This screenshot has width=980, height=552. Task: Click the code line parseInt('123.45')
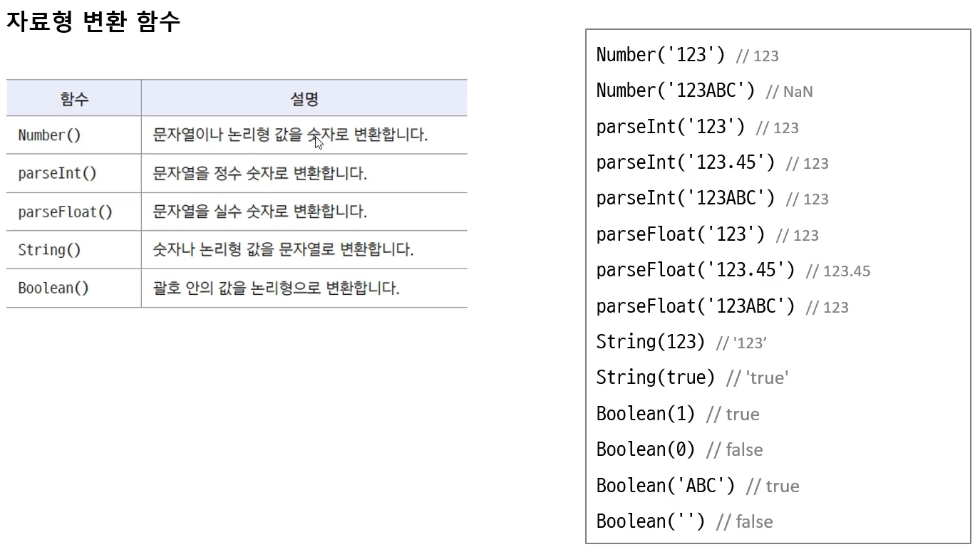[x=685, y=162]
